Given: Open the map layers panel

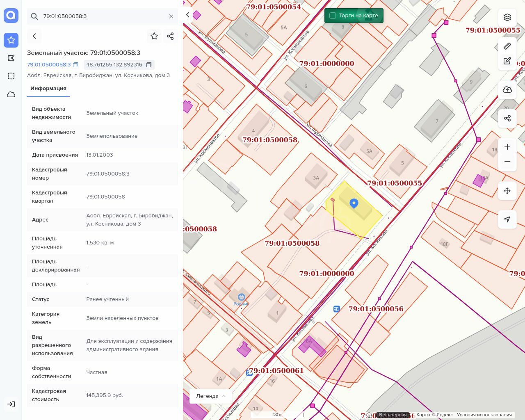Looking at the screenshot, I should (x=507, y=17).
